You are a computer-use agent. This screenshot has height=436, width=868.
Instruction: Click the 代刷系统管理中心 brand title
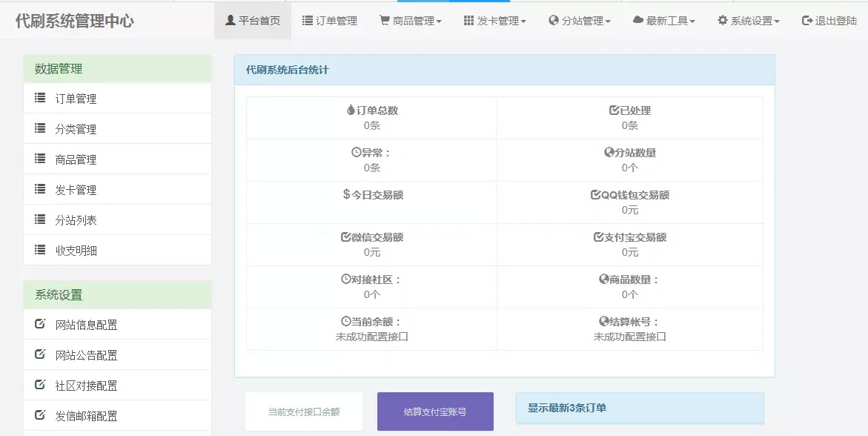click(74, 21)
